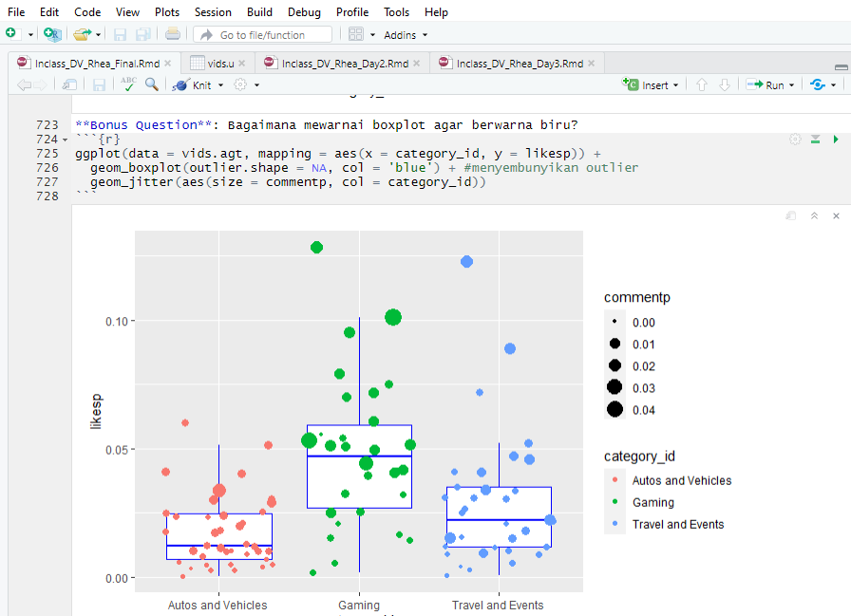This screenshot has width=851, height=616.
Task: Click Go to file/function search box
Action: pos(266,33)
